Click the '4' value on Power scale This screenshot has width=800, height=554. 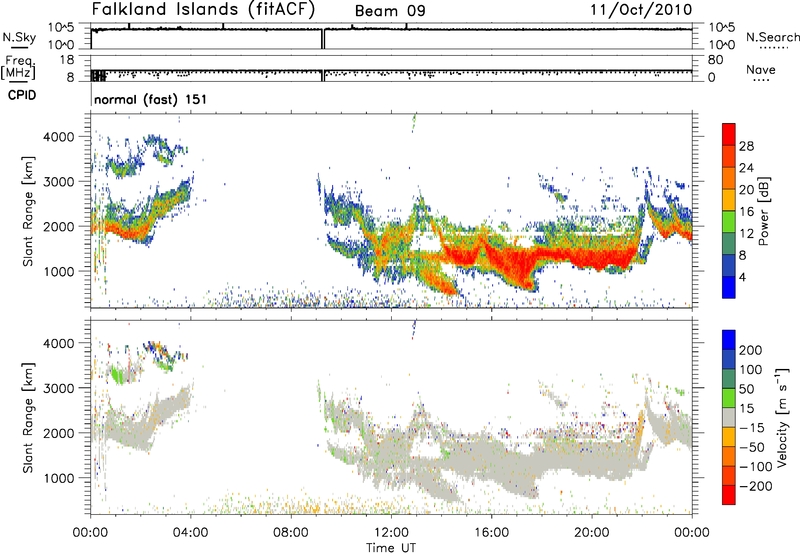coord(742,277)
